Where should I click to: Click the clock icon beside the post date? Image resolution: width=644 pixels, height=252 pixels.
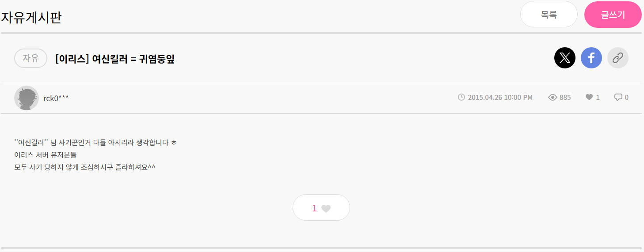(x=461, y=97)
